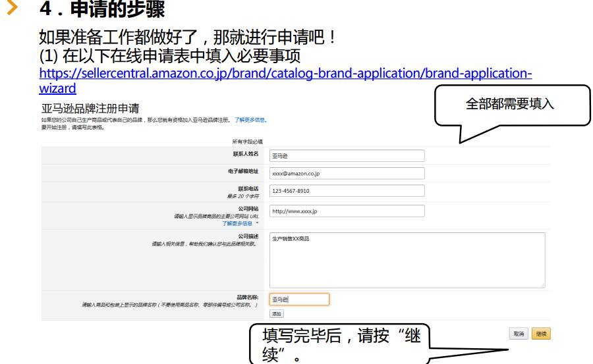Screen dimensions: 593x364
Task: Click the 品牌名称 label
Action: tap(248, 297)
